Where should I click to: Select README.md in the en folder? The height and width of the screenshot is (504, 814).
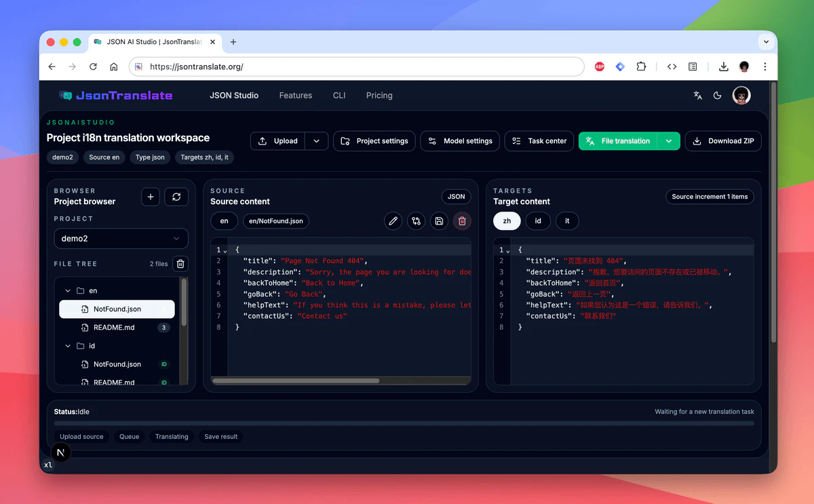point(117,328)
